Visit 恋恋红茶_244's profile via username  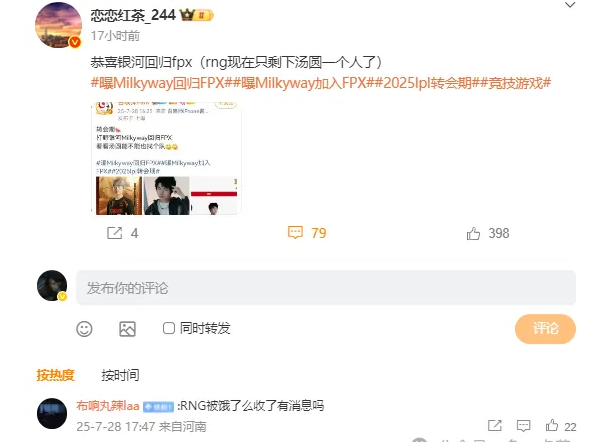(x=133, y=15)
